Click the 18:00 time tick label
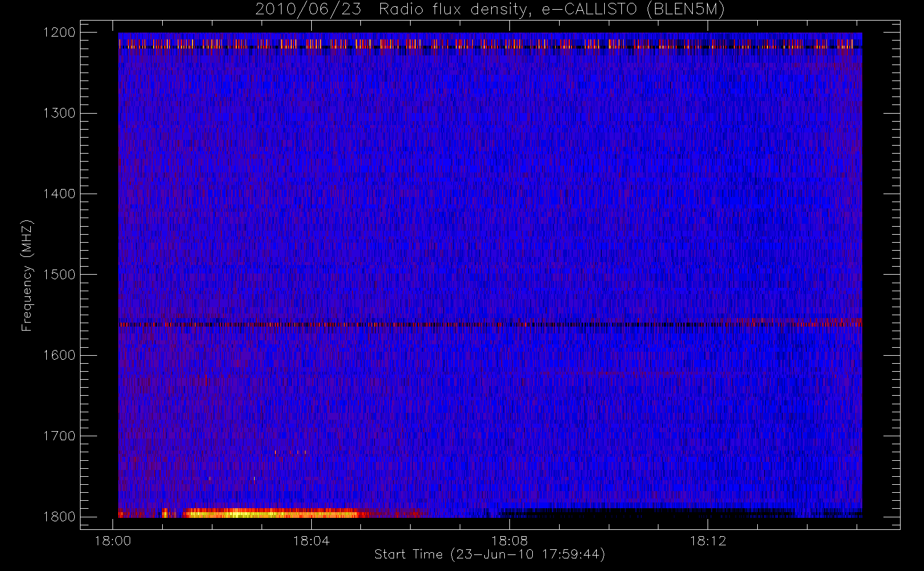 113,541
